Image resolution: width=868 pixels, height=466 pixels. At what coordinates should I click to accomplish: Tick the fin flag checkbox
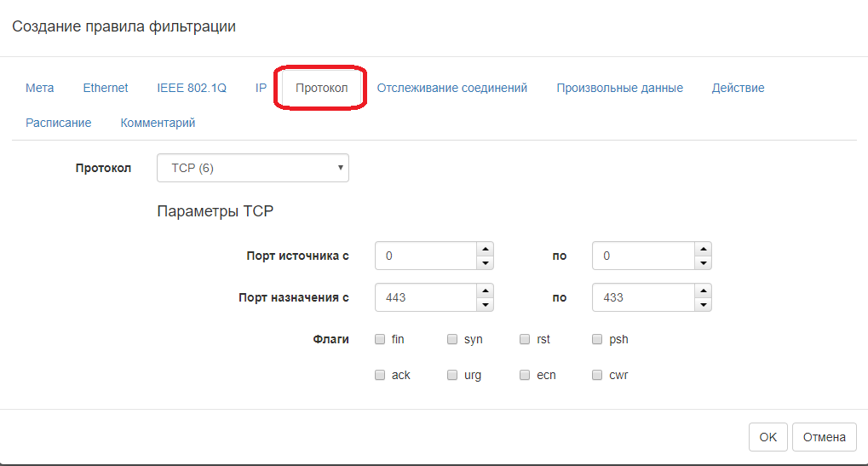pos(380,339)
